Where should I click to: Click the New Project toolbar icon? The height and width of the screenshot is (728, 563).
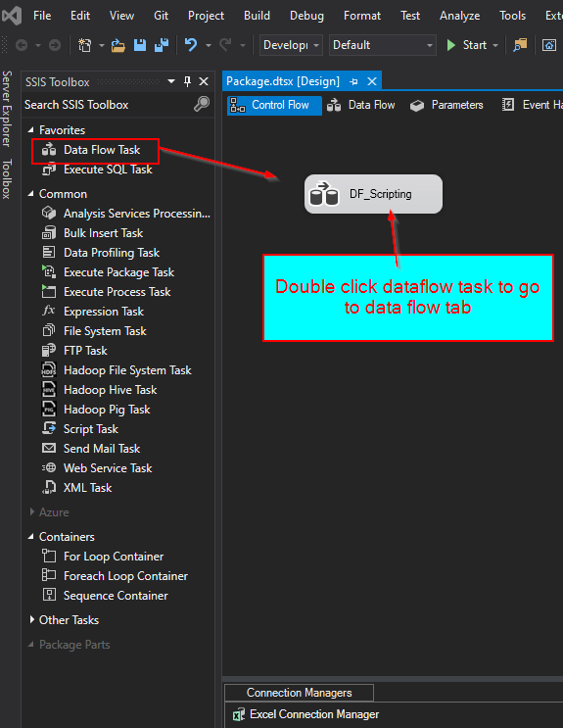[x=84, y=45]
